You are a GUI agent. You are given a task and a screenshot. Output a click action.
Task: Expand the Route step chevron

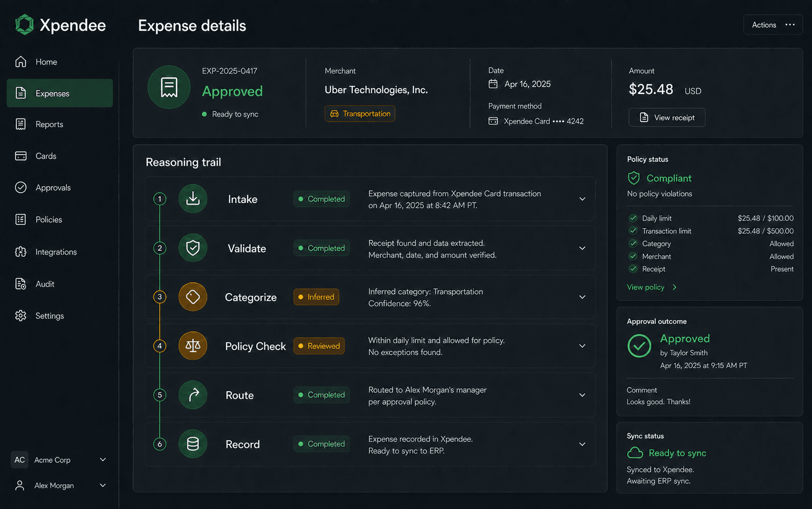582,395
